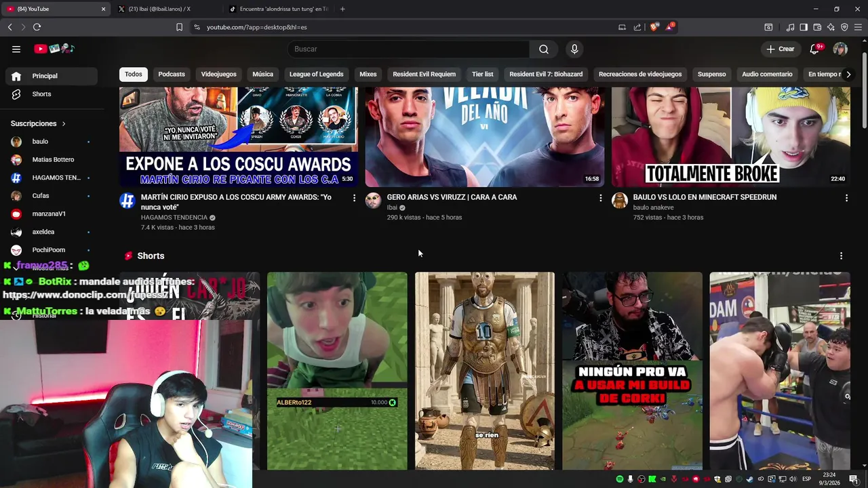Select the League of Legends chip
This screenshot has height=488, width=868.
tap(317, 74)
